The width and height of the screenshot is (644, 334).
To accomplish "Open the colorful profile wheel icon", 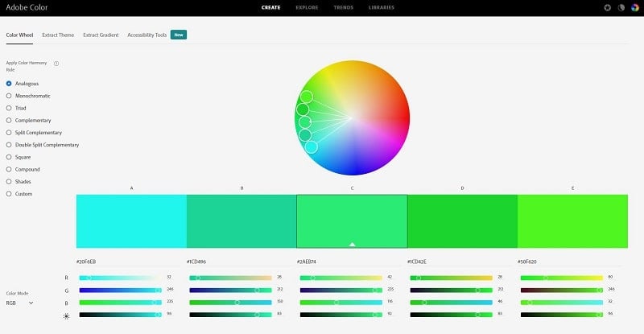I will pyautogui.click(x=635, y=7).
